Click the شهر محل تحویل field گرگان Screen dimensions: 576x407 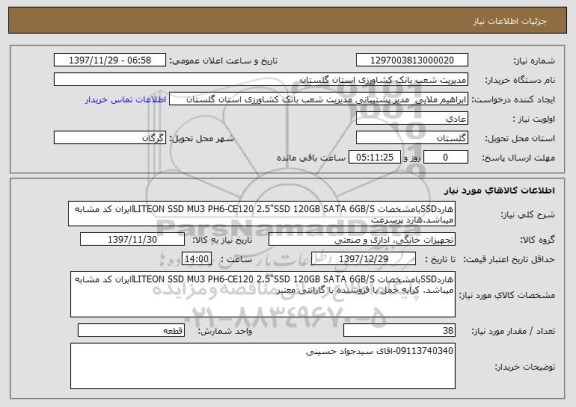coord(110,138)
